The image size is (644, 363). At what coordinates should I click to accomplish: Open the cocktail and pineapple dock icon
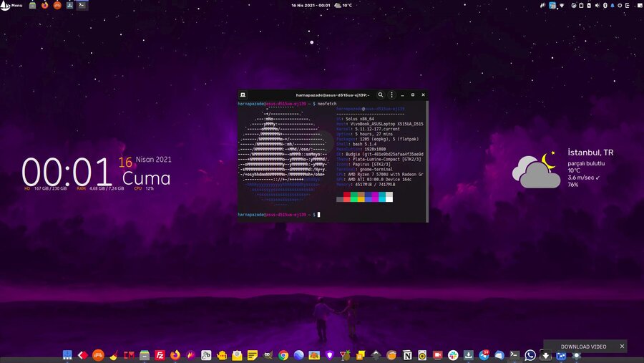tap(345, 355)
